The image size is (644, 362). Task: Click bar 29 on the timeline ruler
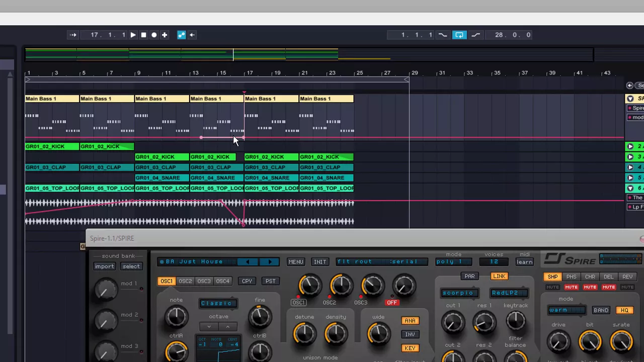(414, 73)
